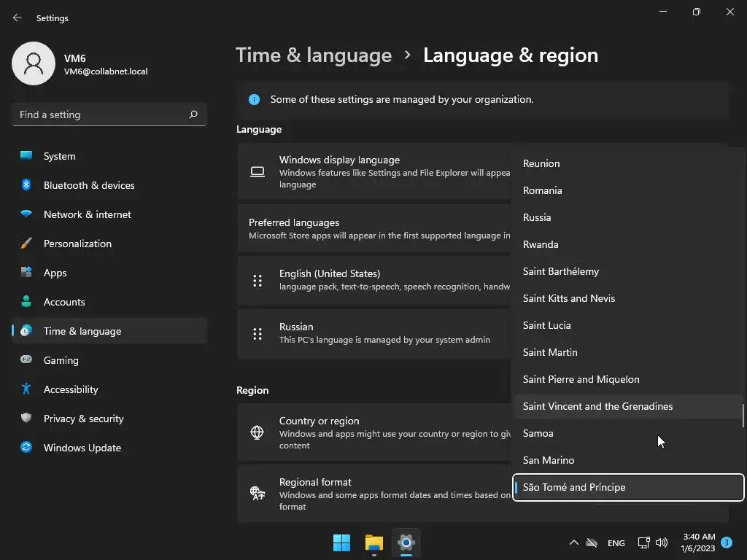This screenshot has width=747, height=560.
Task: Click the Gaming controller icon in sidebar
Action: pyautogui.click(x=26, y=359)
